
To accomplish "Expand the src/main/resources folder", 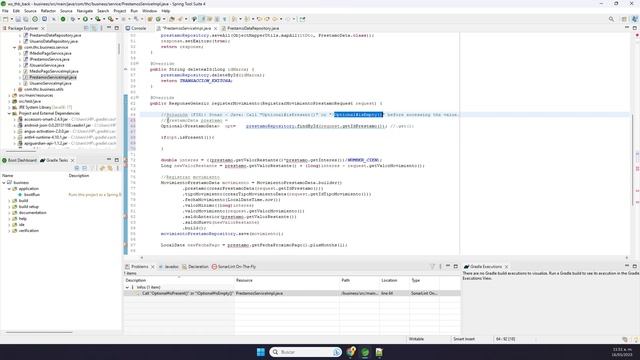I will 9,95.
